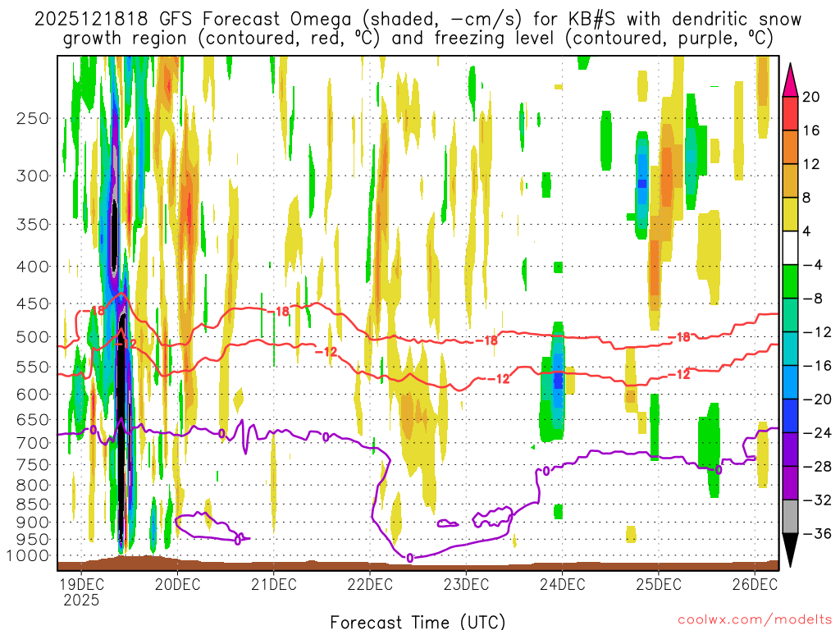Click the coolwx.com/modelts link text

(x=755, y=620)
